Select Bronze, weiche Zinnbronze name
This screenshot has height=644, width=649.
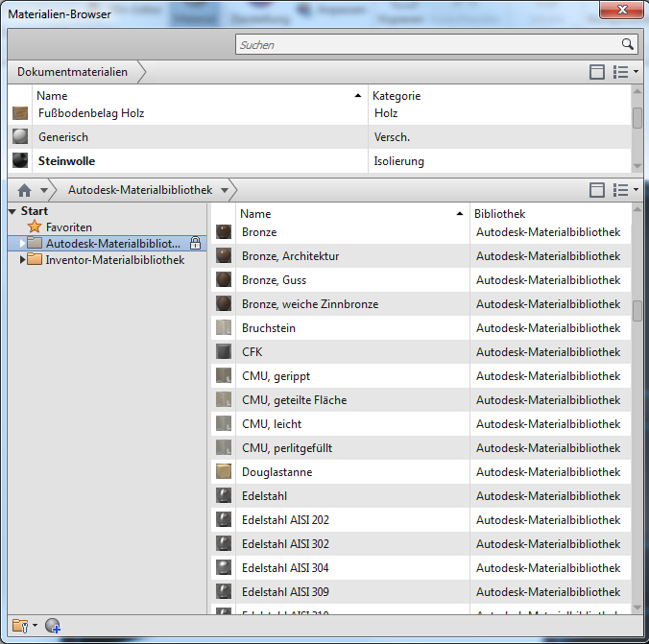click(310, 304)
